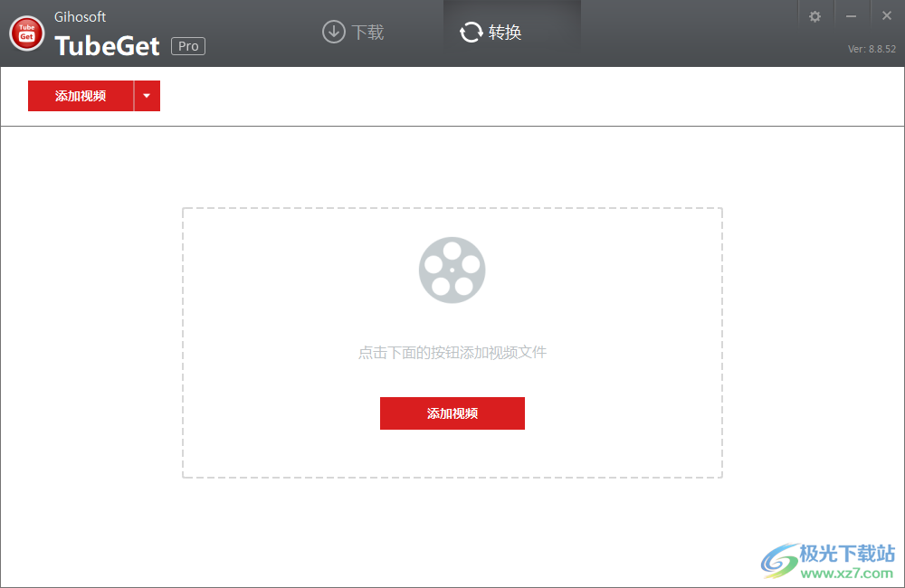Click the Gihosoft brand text
The image size is (905, 588).
click(x=80, y=16)
